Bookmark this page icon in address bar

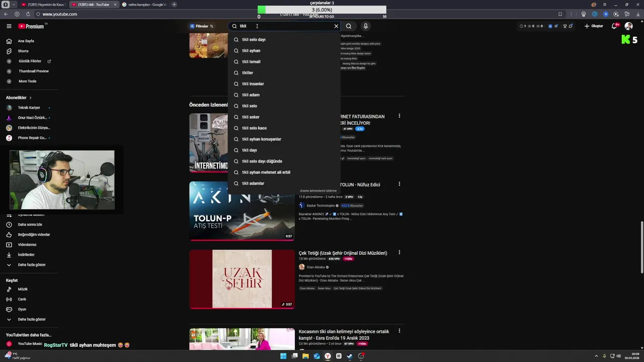tap(560, 14)
